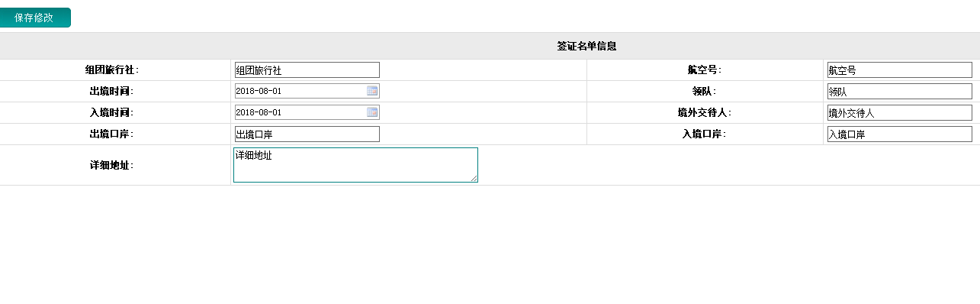Click the bold 领队 field label
This screenshot has height=304, width=980.
pyautogui.click(x=699, y=91)
